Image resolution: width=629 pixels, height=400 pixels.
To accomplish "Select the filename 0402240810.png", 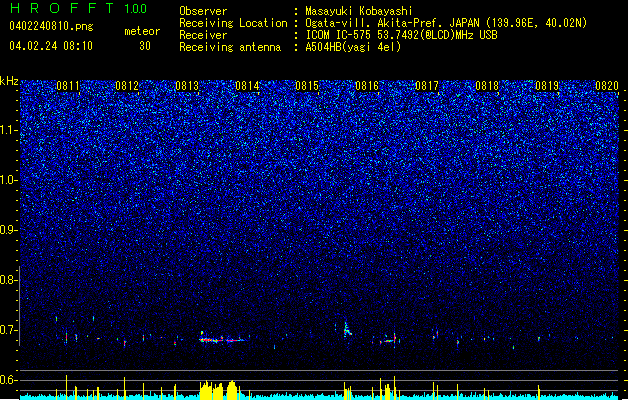I will click(x=51, y=26).
